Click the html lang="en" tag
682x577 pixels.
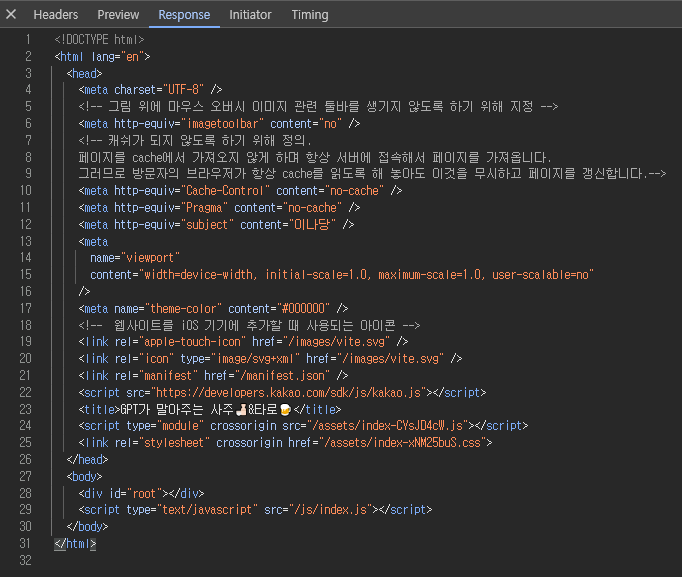point(102,57)
